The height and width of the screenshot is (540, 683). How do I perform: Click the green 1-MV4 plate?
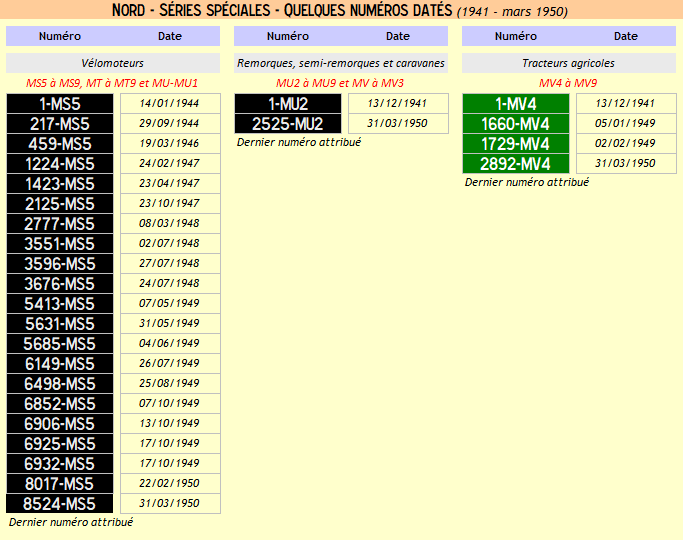pos(516,104)
